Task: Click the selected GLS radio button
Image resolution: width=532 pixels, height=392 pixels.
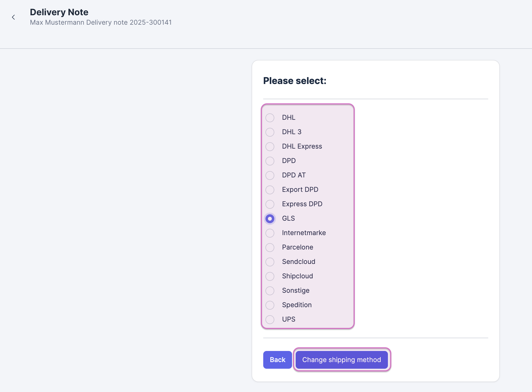Action: tap(270, 218)
